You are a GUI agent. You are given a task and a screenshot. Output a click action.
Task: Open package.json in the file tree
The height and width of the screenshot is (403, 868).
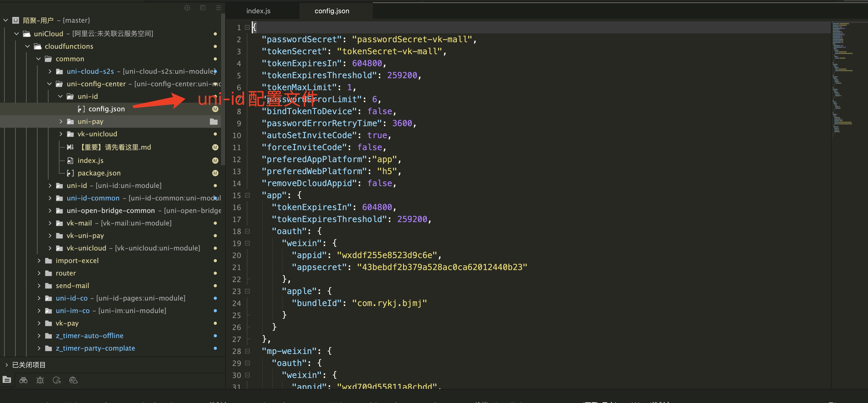(99, 173)
